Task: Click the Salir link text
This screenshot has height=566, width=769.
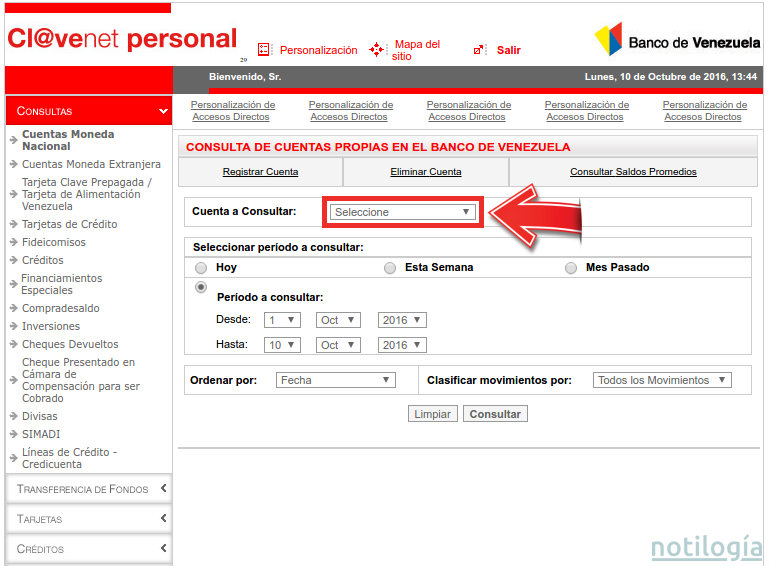Action: [509, 50]
